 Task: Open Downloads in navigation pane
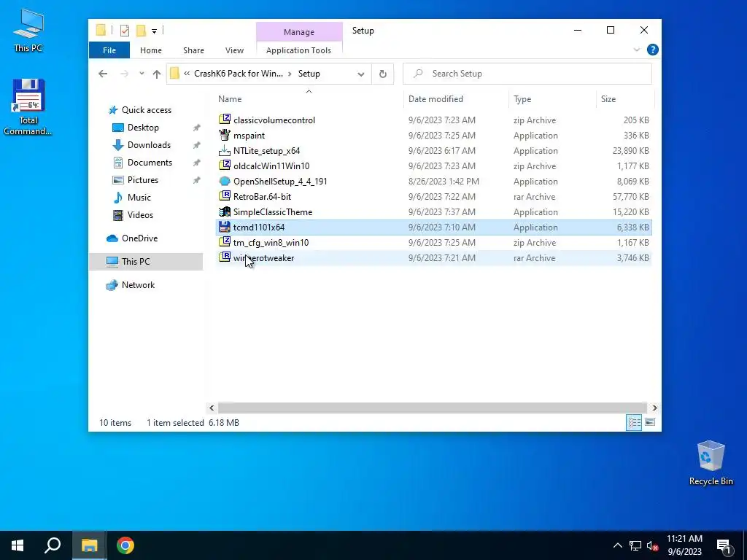(x=149, y=145)
